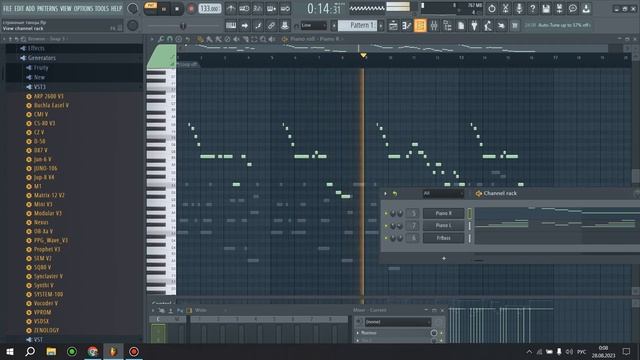Open the EDIT menu
This screenshot has height=360, width=640.
coord(19,8)
